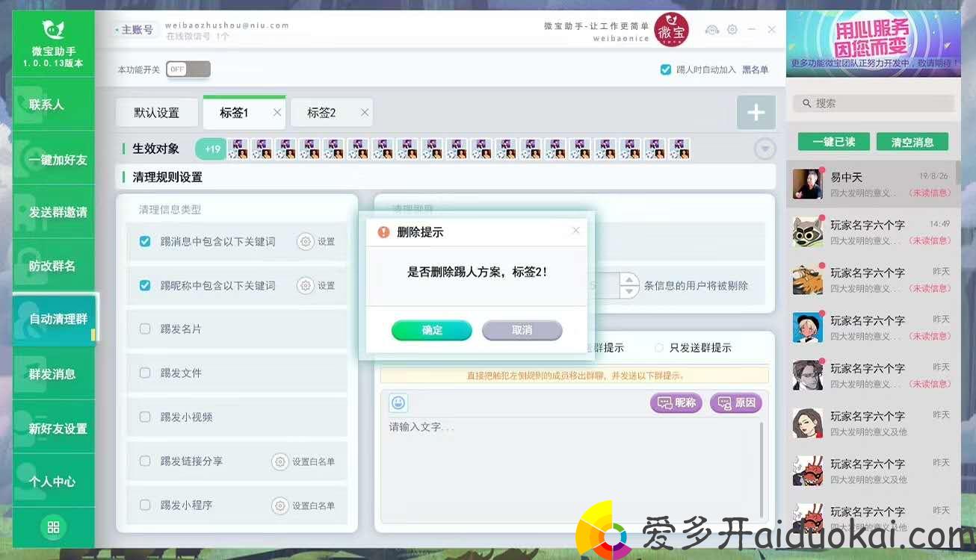This screenshot has height=560, width=976.
Task: Click the +19 badge in 生效对象
Action: [x=212, y=149]
